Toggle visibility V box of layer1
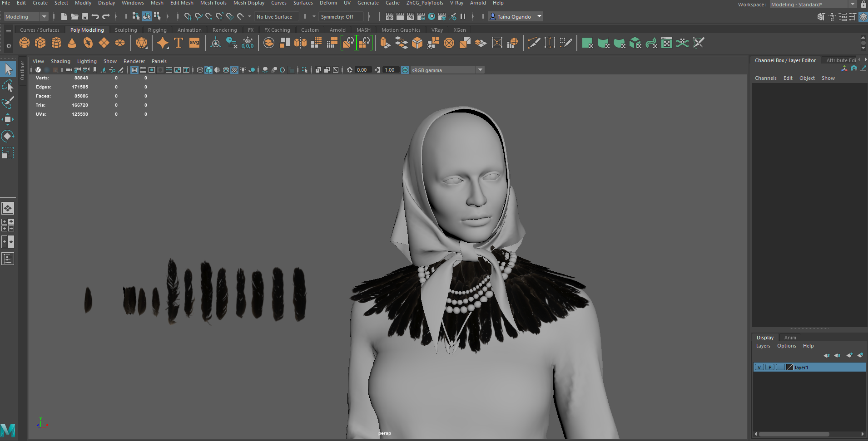 pos(759,367)
